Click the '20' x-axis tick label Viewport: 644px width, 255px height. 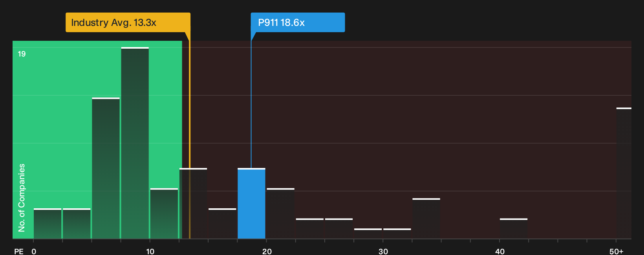[x=267, y=251]
